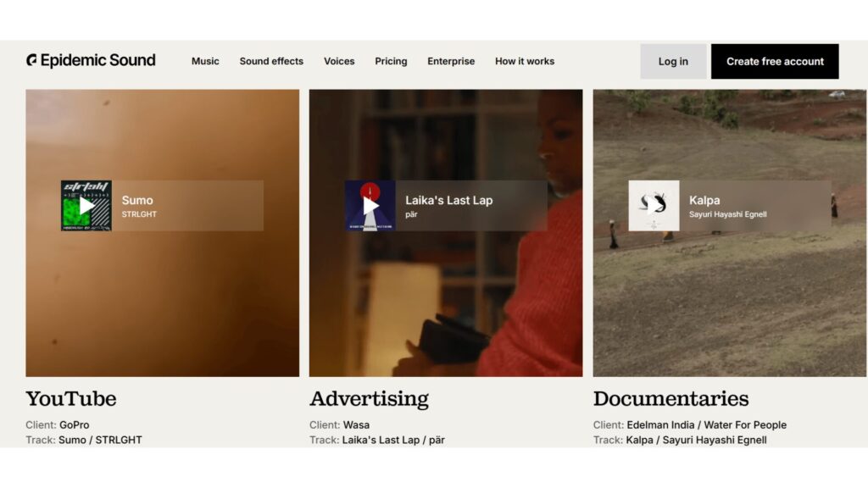Click Create free account button
The width and height of the screenshot is (868, 488).
[775, 61]
